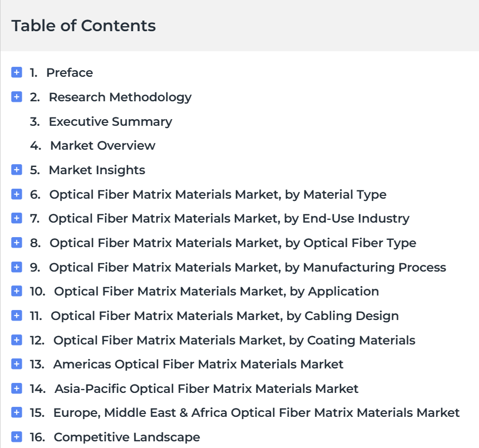Expand the Competitive Landscape plus icon

tap(17, 437)
